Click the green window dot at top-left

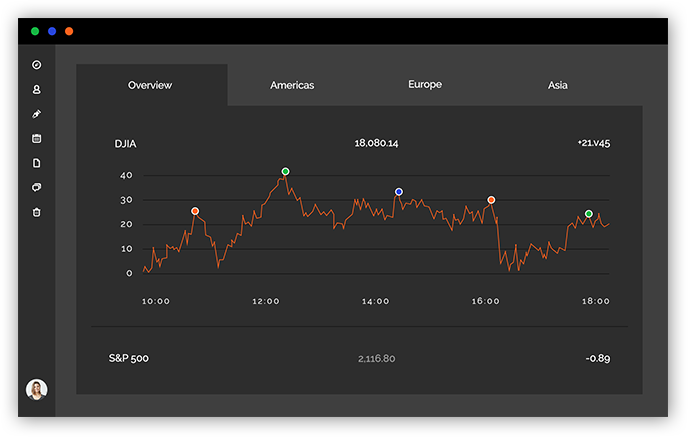35,31
